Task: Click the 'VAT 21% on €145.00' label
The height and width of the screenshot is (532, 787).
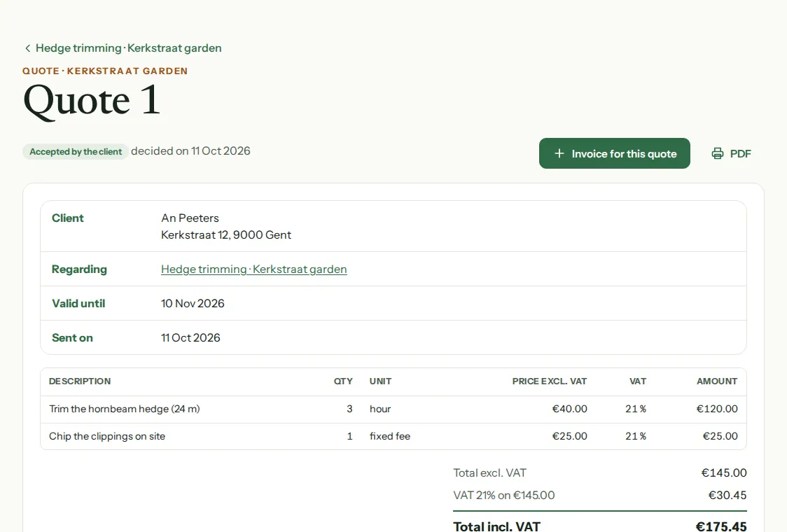Action: pos(504,496)
